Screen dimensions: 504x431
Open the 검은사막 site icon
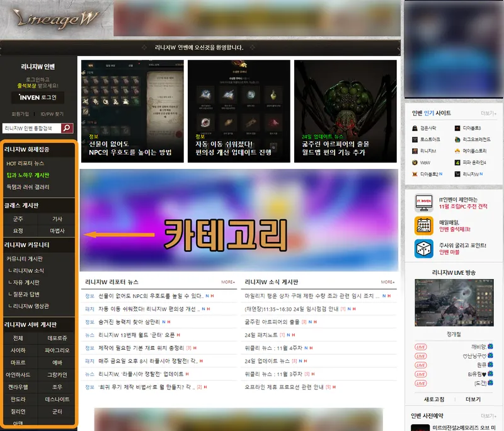[415, 129]
